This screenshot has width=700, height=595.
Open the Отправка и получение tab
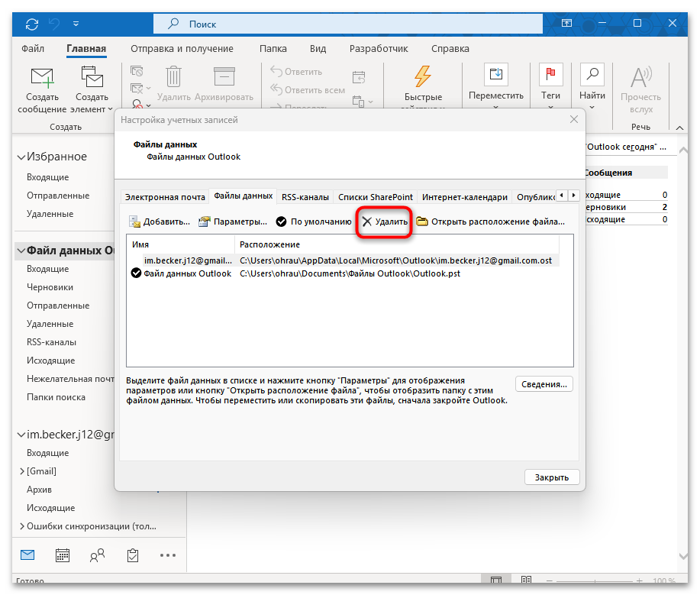[x=182, y=48]
